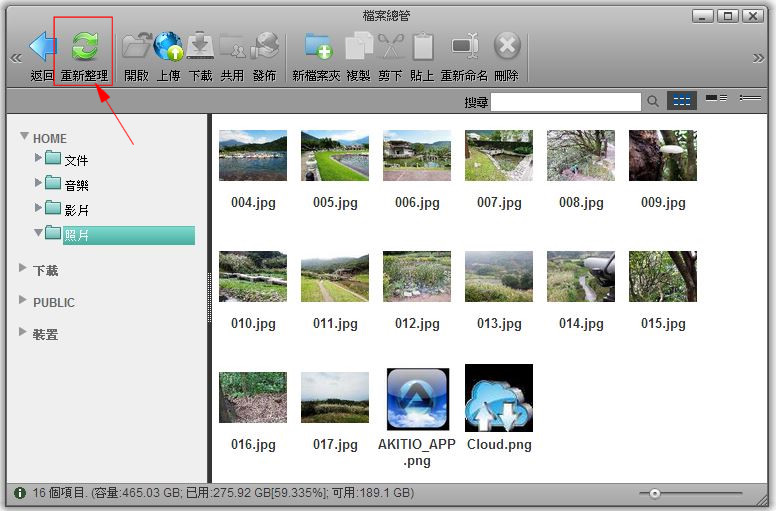The height and width of the screenshot is (511, 776).
Task: Click the thumbnail size slider
Action: 655,493
